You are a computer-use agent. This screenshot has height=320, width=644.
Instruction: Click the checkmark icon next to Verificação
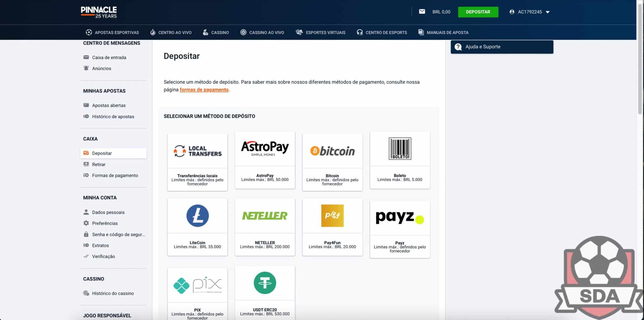(86, 256)
